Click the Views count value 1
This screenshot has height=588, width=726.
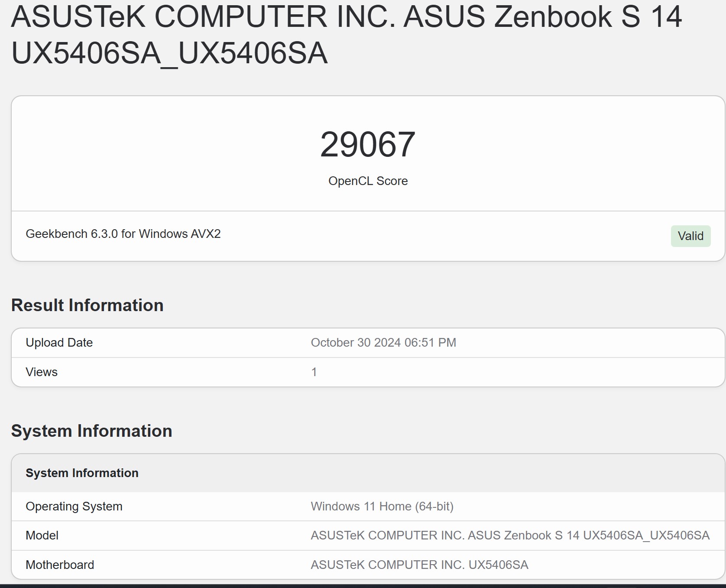click(x=314, y=372)
